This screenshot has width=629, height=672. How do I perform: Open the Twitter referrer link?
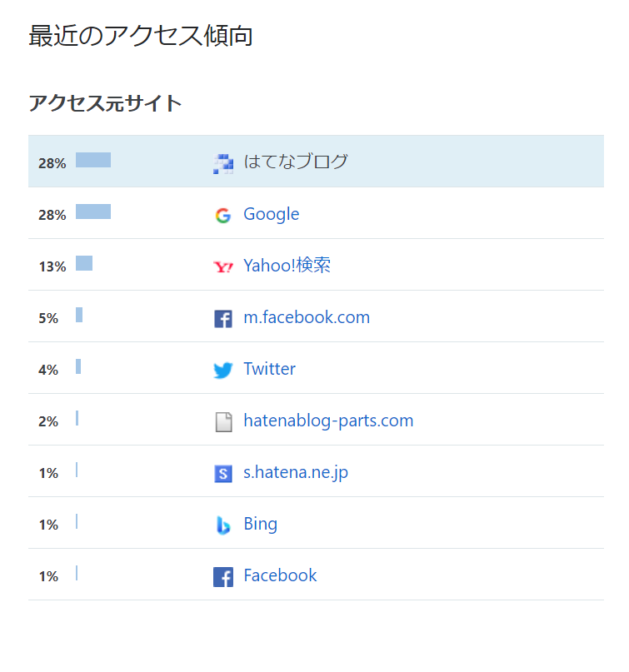pyautogui.click(x=269, y=369)
